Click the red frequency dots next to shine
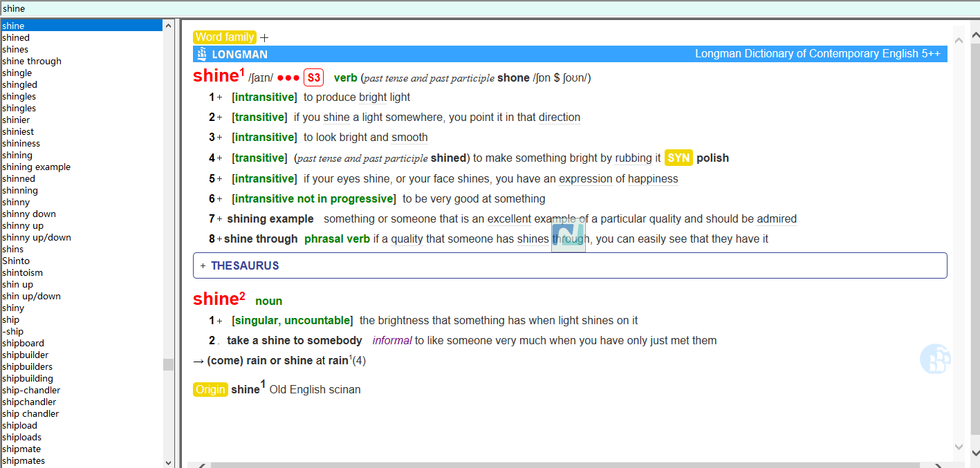Image resolution: width=980 pixels, height=468 pixels. pos(288,78)
